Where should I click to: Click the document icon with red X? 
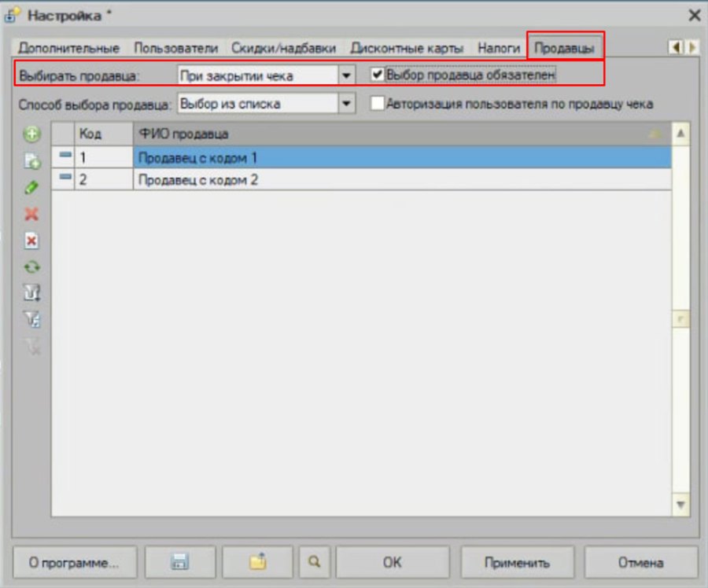(31, 241)
